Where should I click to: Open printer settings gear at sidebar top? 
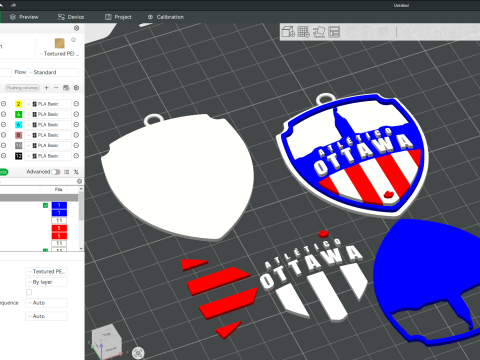click(76, 28)
